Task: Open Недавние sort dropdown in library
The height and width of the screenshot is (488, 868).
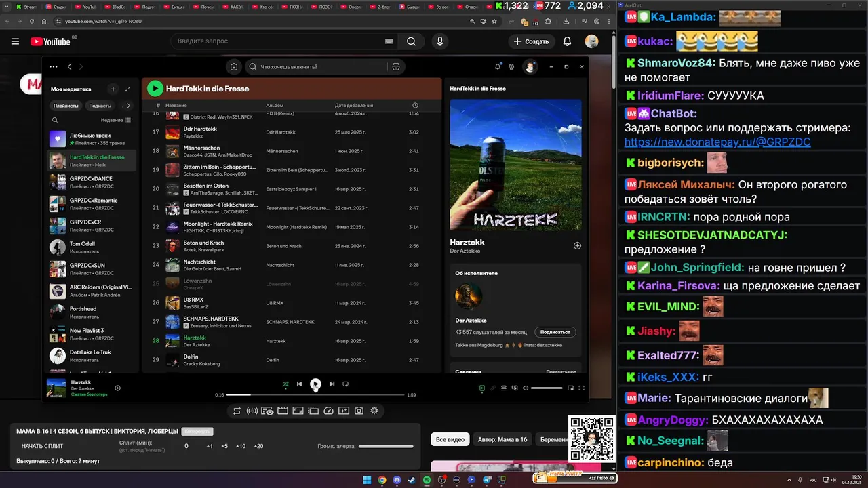Action: coord(116,120)
